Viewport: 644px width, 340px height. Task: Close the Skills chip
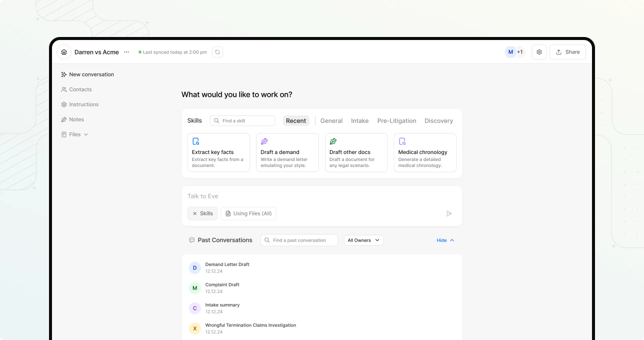click(x=195, y=213)
